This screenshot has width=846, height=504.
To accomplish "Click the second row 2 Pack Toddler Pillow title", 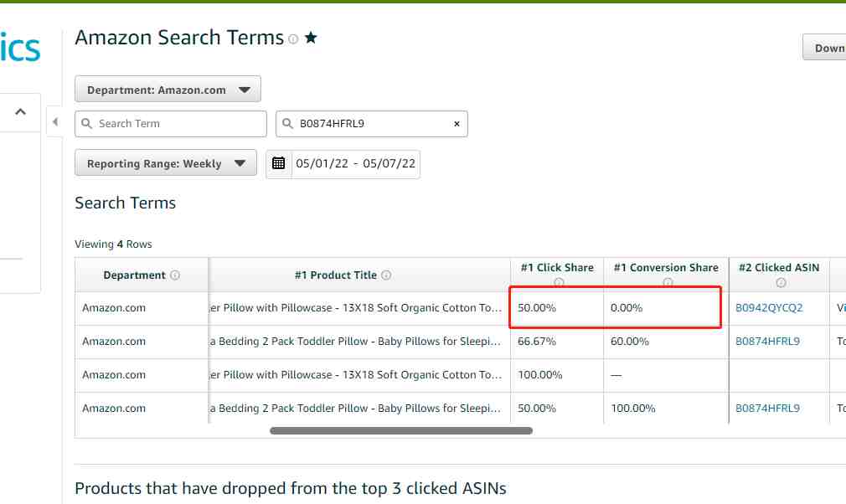I will pyautogui.click(x=356, y=342).
